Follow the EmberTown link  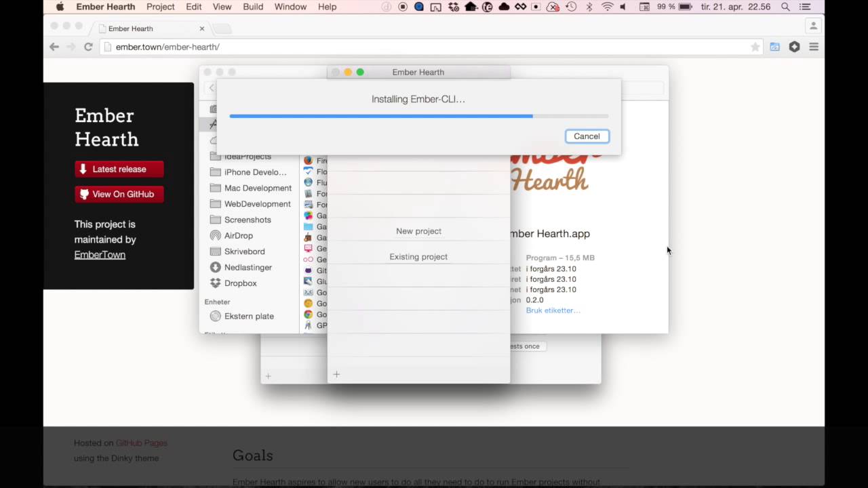100,255
